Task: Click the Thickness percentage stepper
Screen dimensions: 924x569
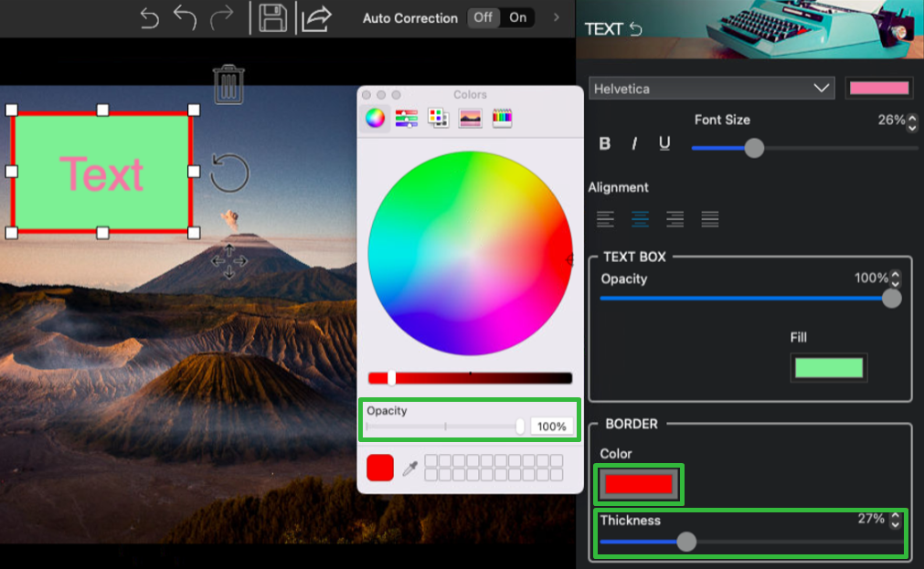Action: coord(895,520)
